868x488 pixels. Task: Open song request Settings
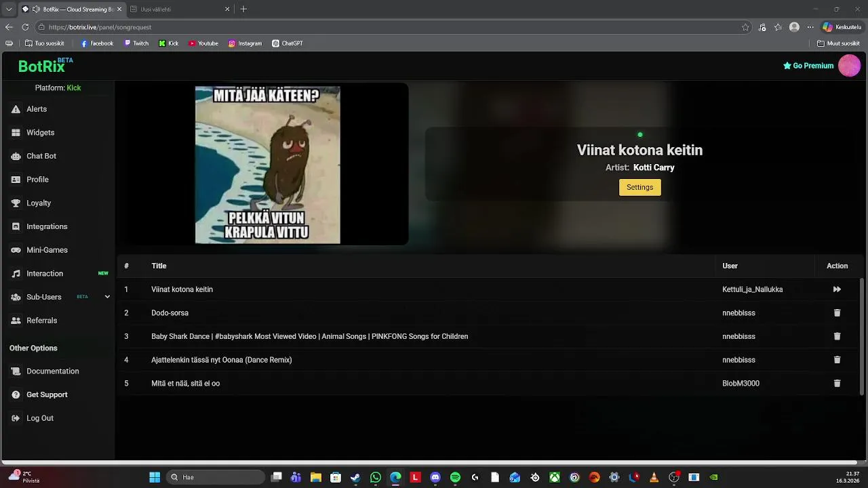click(x=639, y=187)
